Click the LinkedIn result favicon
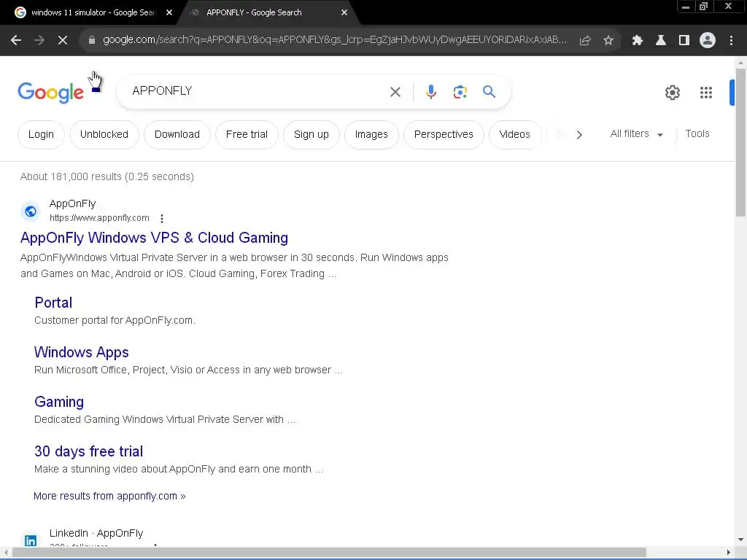This screenshot has height=560, width=747. (31, 540)
